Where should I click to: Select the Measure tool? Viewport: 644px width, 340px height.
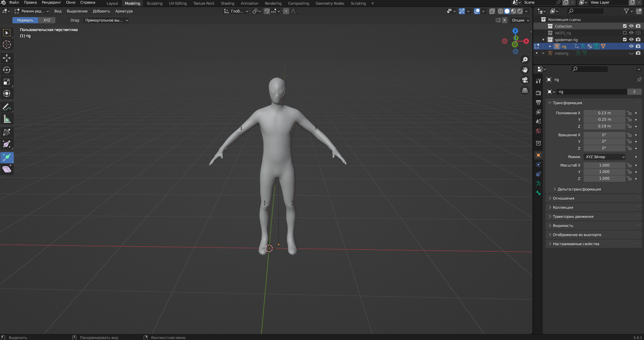[7, 119]
